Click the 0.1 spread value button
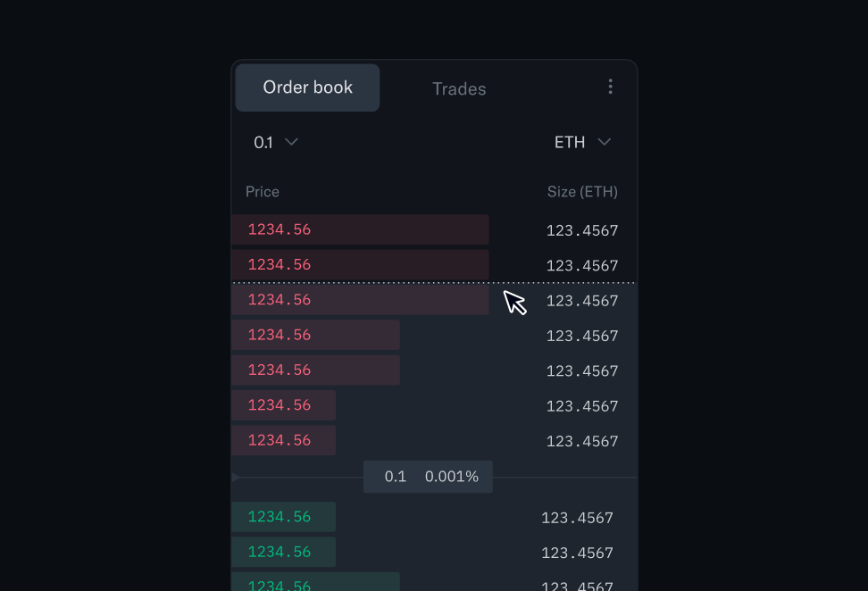 point(394,476)
